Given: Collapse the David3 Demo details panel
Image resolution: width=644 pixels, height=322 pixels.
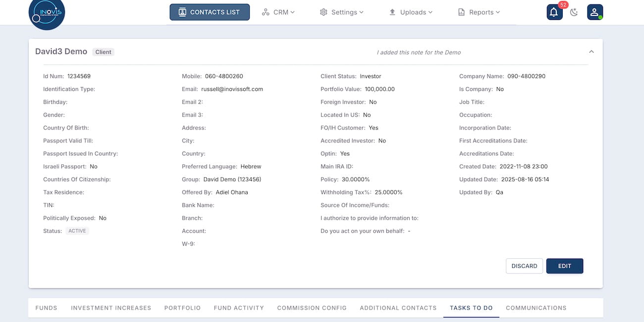Looking at the screenshot, I should coord(591,52).
